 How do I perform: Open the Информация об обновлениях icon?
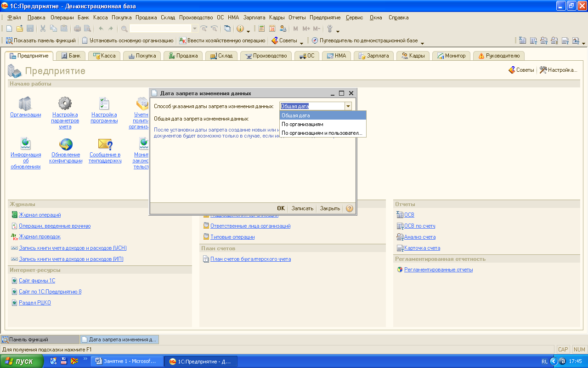pos(25,144)
